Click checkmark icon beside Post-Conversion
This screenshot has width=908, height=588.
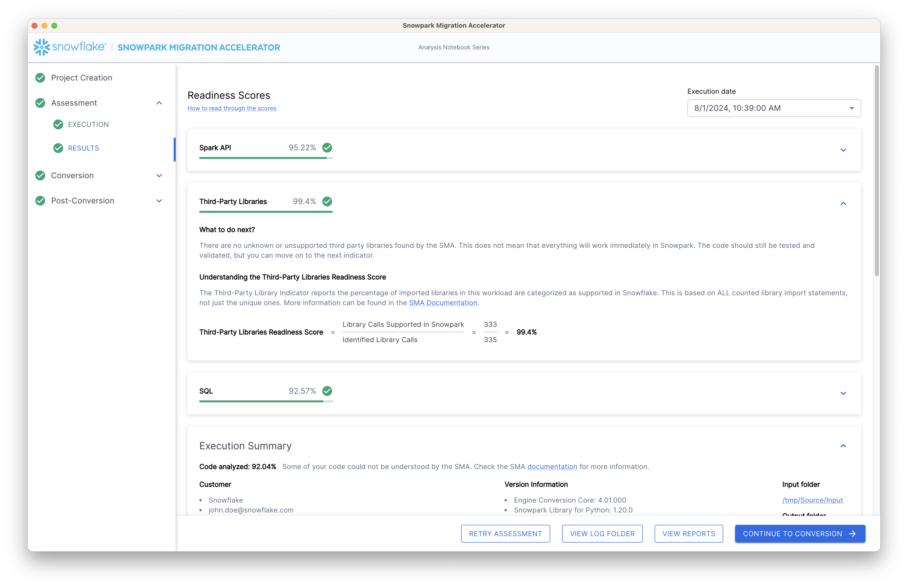click(x=40, y=201)
